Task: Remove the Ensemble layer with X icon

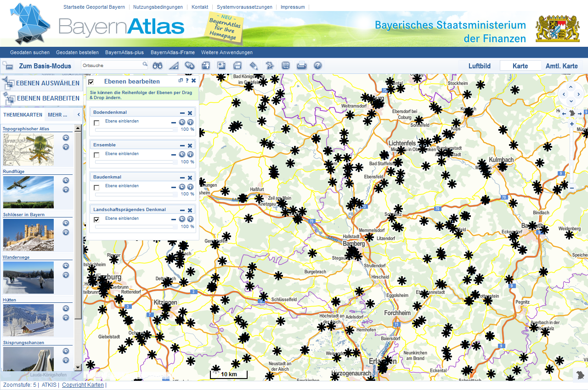Action: (190, 145)
